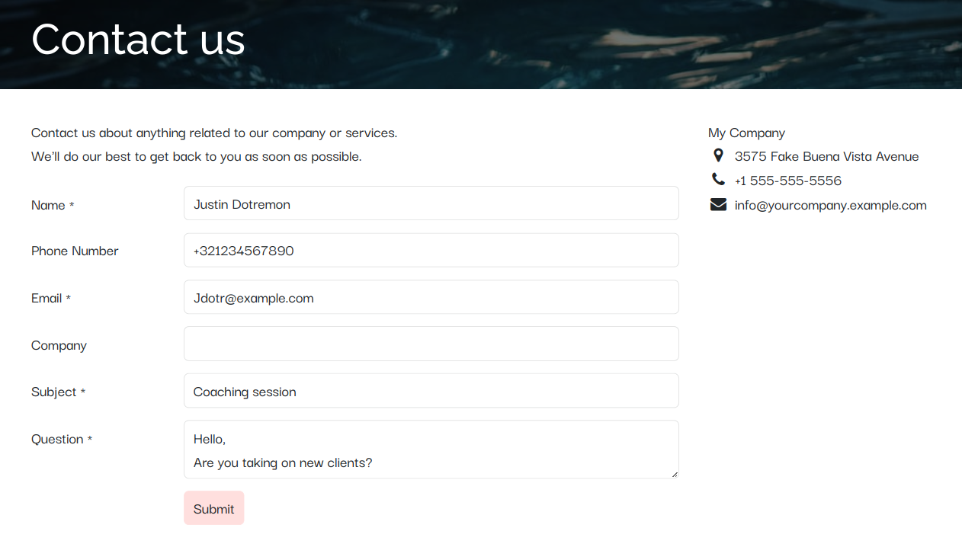Viewport: 962px width, 560px height.
Task: Click the Name field label
Action: click(48, 205)
